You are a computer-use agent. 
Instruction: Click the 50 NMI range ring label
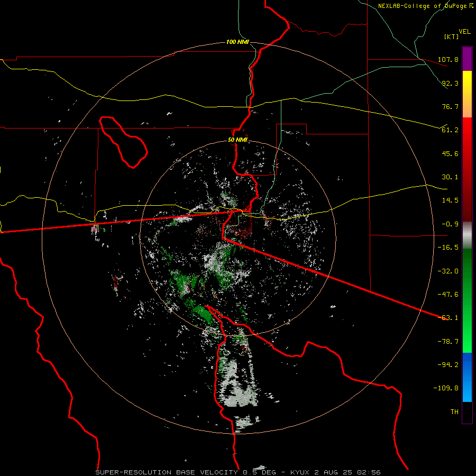coord(237,140)
